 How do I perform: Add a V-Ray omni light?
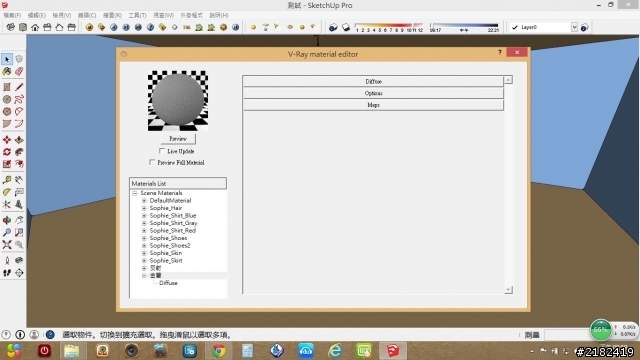(x=253, y=27)
